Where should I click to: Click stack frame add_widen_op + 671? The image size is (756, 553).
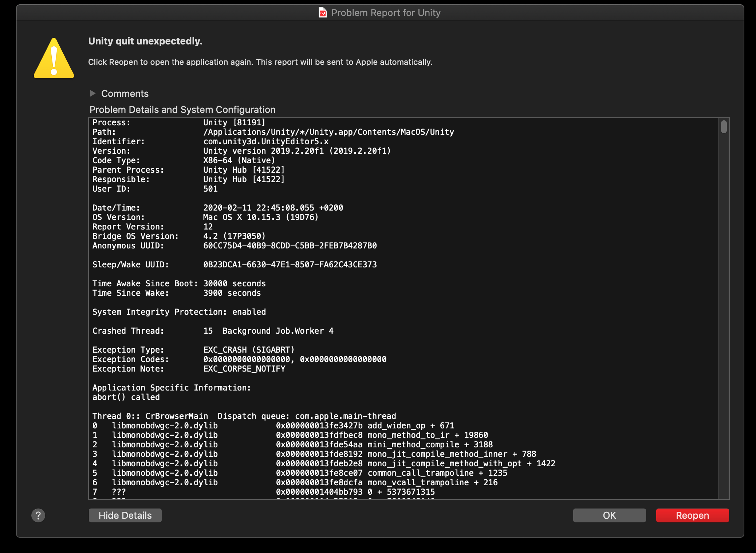pos(273,425)
